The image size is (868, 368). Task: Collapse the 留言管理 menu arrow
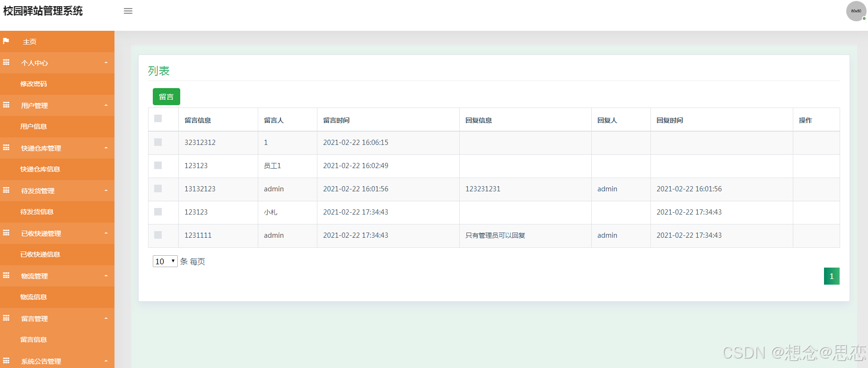click(x=106, y=318)
